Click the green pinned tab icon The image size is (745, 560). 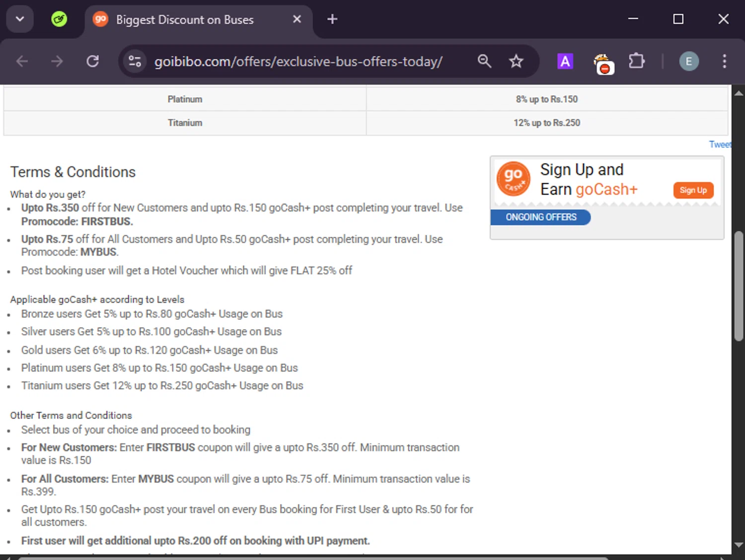(59, 19)
